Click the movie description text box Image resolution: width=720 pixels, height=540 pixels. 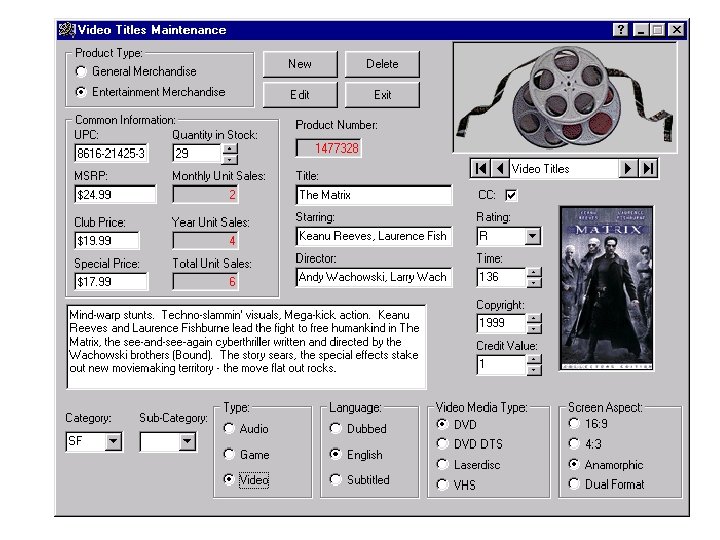(246, 347)
